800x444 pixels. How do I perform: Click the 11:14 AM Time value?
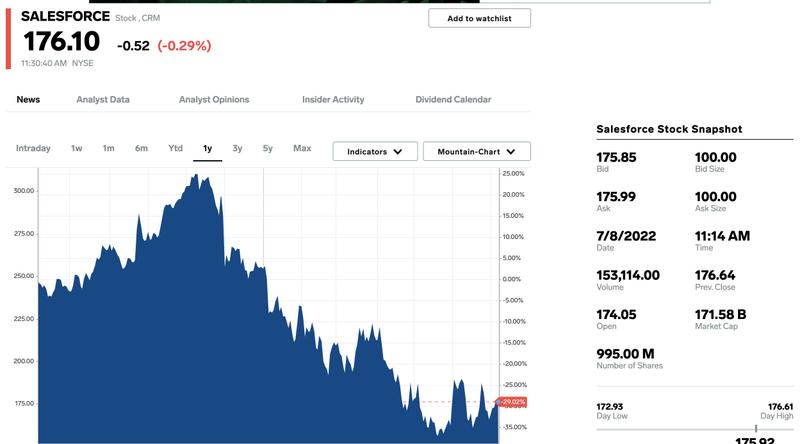(722, 236)
